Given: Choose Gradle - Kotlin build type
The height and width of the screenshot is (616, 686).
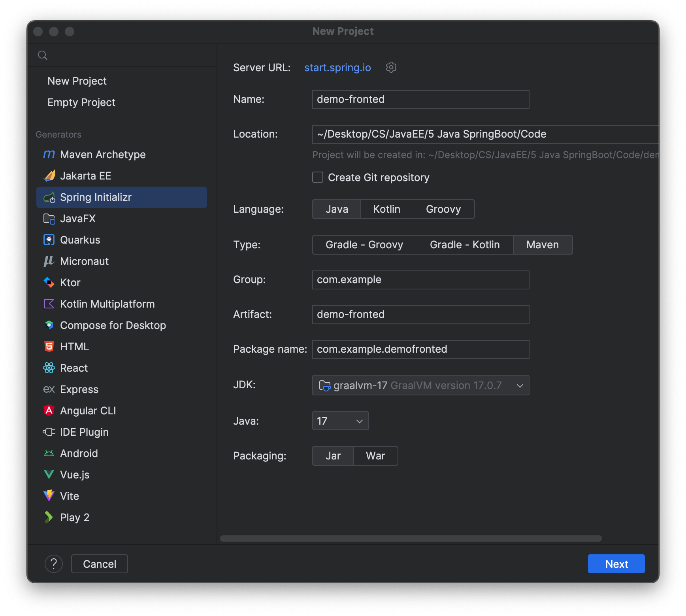Looking at the screenshot, I should click(464, 244).
